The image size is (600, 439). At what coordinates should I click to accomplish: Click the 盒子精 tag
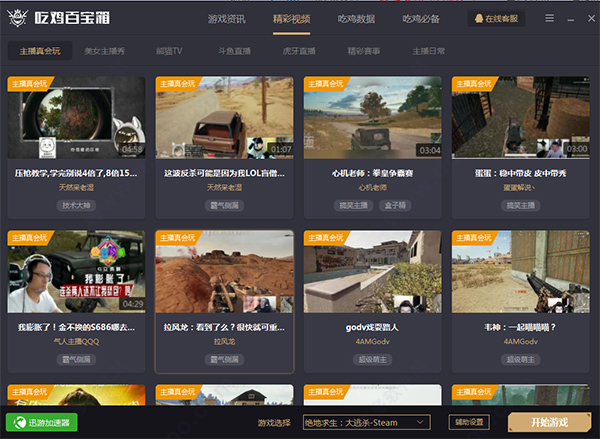395,206
